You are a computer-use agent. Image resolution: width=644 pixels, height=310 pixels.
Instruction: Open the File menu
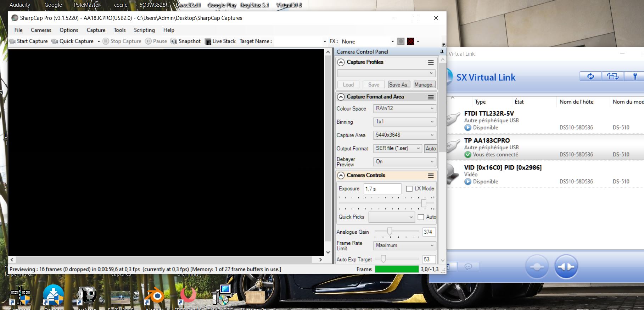click(18, 30)
